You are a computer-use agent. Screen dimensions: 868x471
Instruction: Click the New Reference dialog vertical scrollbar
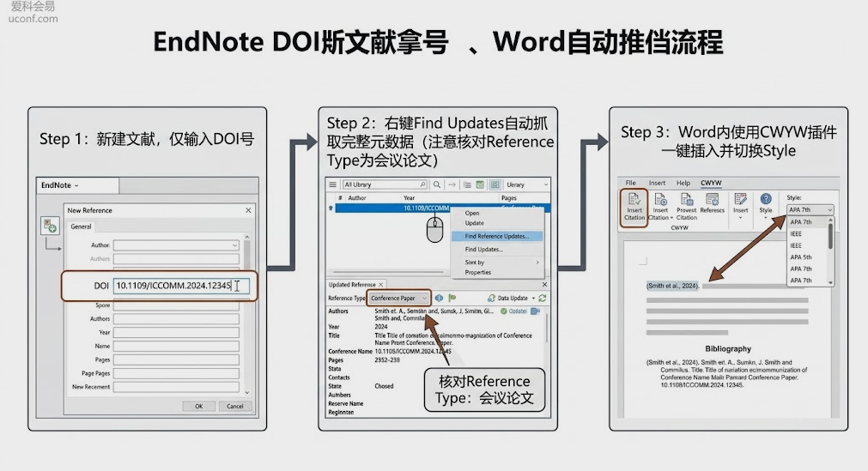[247, 314]
